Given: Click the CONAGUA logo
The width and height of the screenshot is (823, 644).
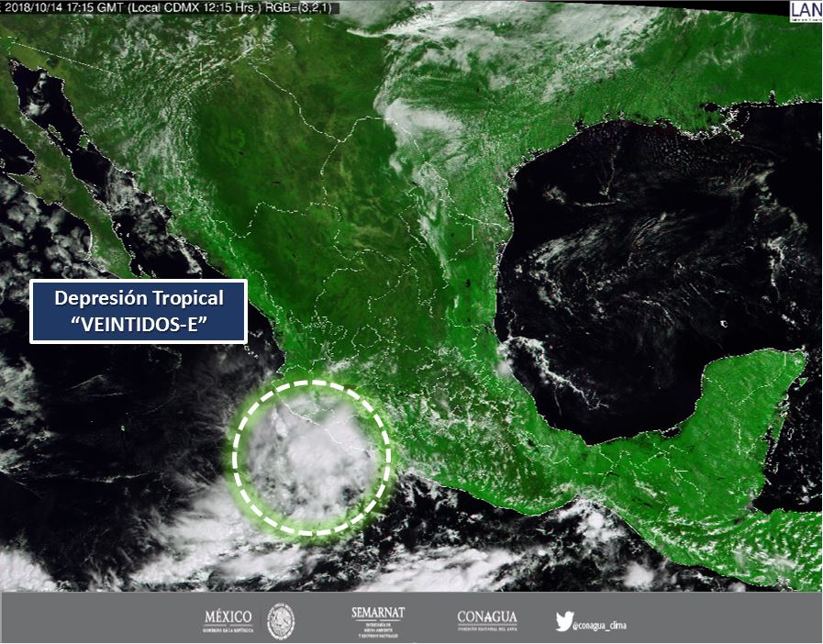Looking at the screenshot, I should coord(486,620).
